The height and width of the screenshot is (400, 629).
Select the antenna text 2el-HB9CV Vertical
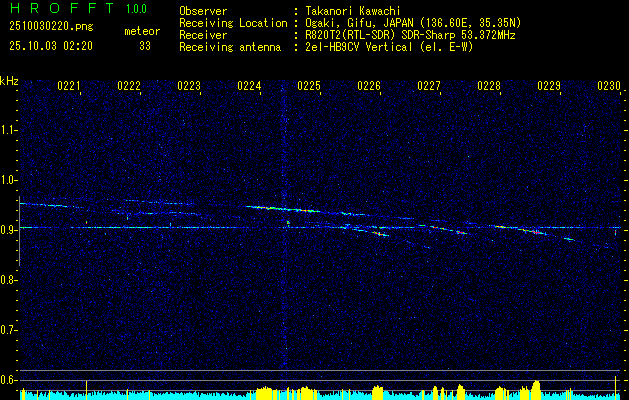tap(359, 47)
